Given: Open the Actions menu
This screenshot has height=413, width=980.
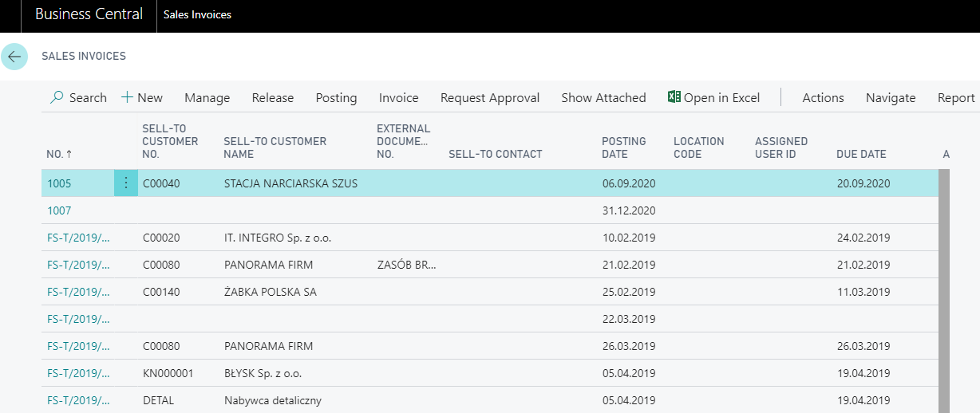Looking at the screenshot, I should (823, 98).
